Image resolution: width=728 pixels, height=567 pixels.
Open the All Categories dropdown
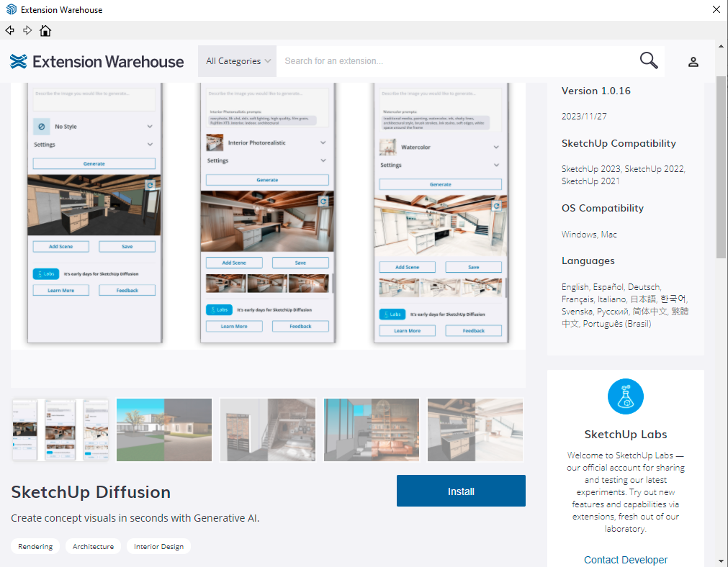click(x=237, y=61)
